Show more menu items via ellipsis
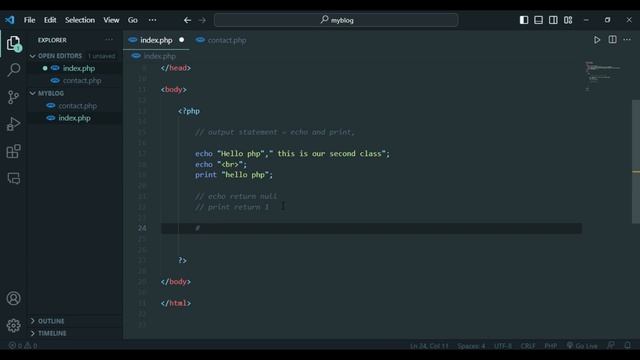This screenshot has width=640, height=360. point(152,20)
